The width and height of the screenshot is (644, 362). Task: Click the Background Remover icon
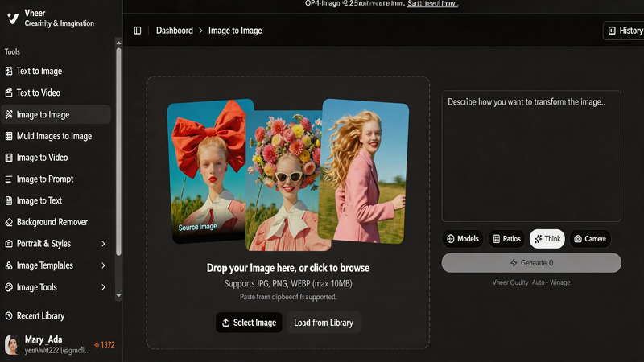tap(9, 223)
